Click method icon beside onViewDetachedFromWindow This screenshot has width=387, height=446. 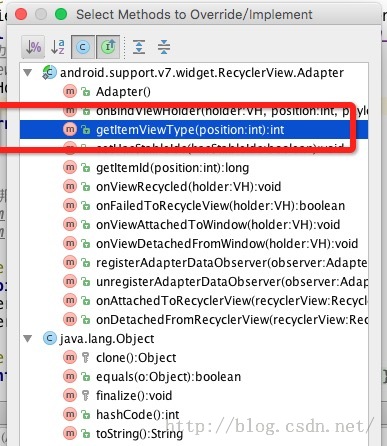pos(70,243)
